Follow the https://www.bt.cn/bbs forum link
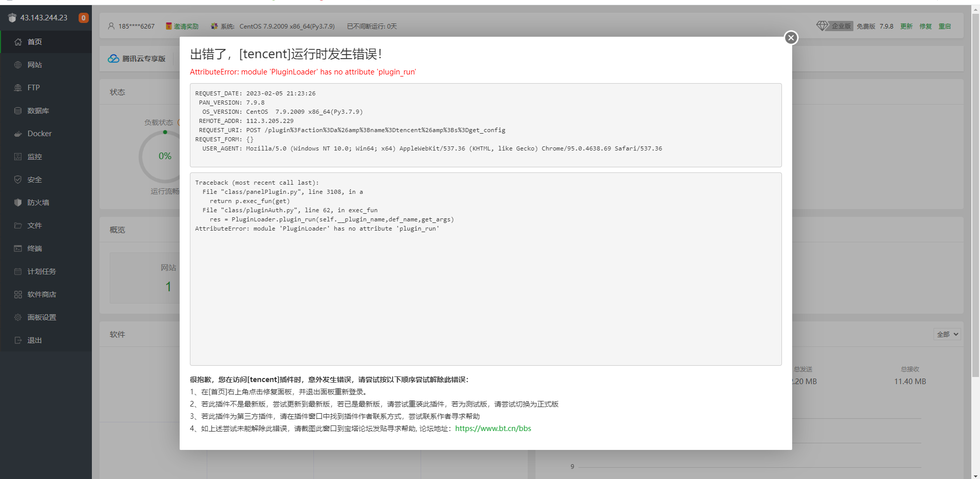 pos(493,428)
